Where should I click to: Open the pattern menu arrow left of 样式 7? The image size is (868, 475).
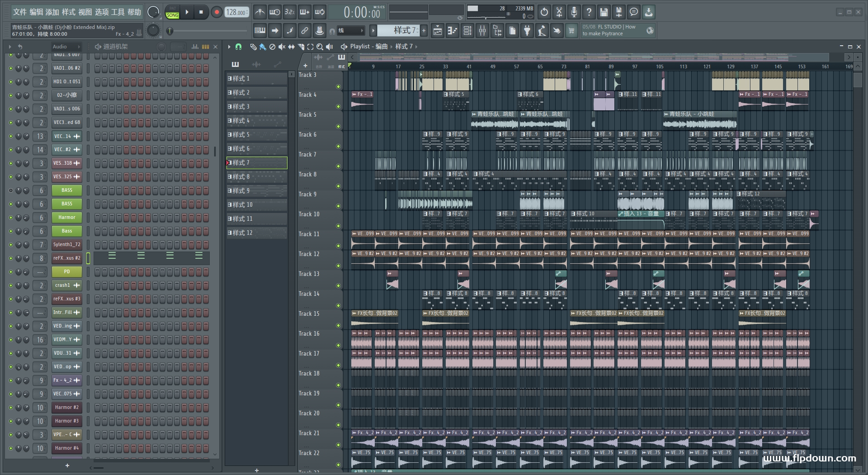[x=373, y=31]
